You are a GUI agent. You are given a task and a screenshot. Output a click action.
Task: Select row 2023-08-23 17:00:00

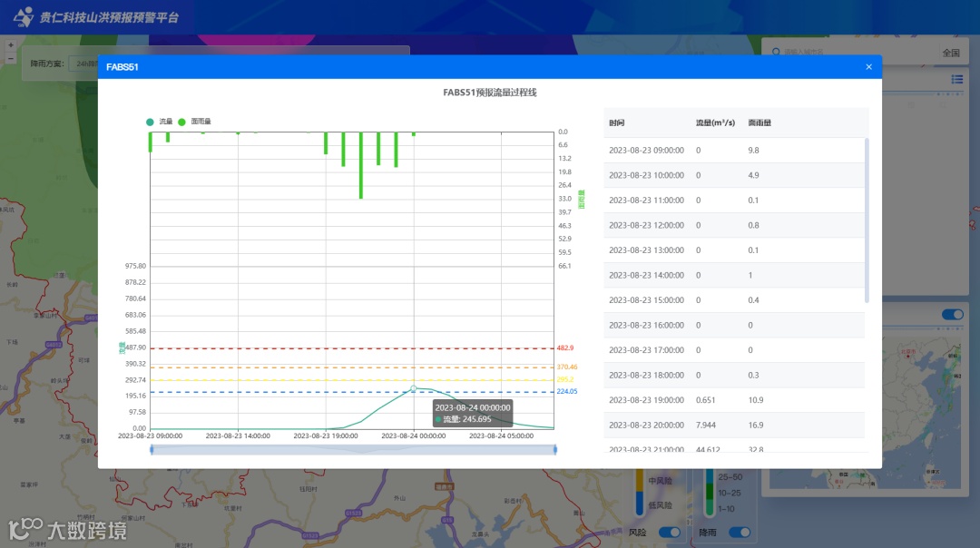point(734,350)
